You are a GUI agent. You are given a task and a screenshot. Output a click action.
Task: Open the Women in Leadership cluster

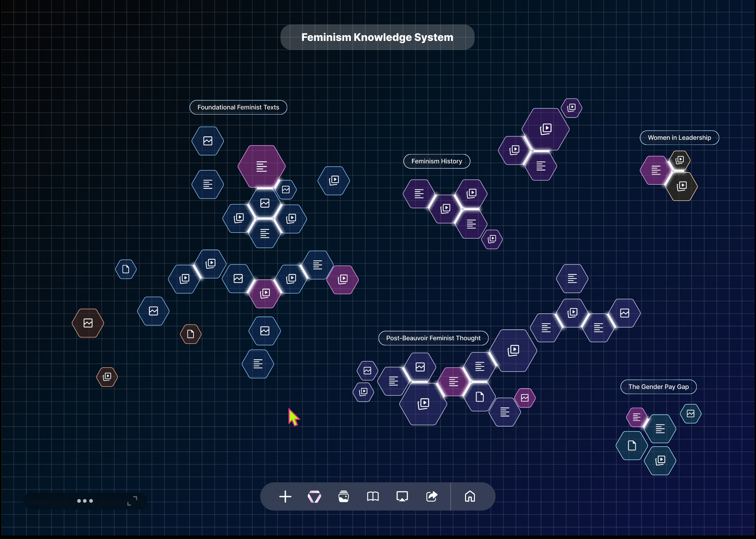[x=679, y=137]
